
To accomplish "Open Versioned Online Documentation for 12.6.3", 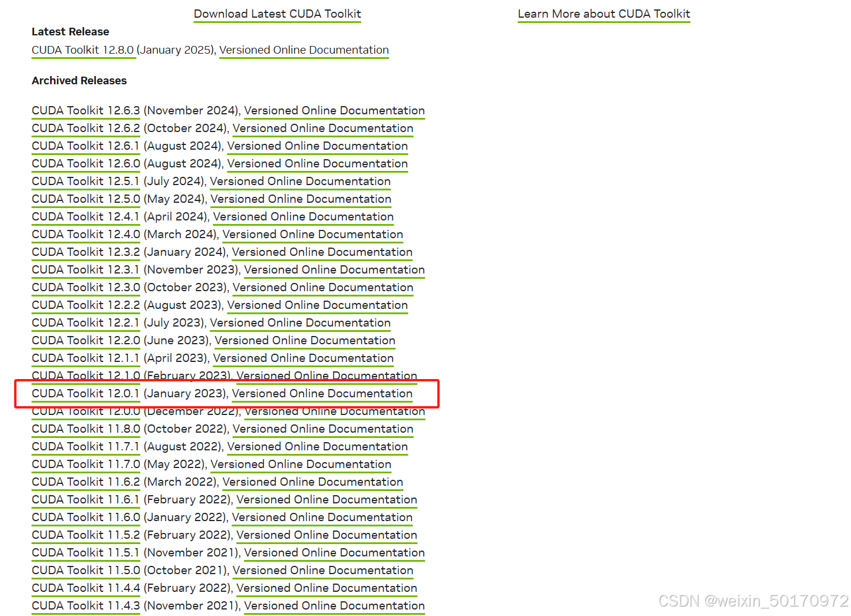I will (x=334, y=110).
